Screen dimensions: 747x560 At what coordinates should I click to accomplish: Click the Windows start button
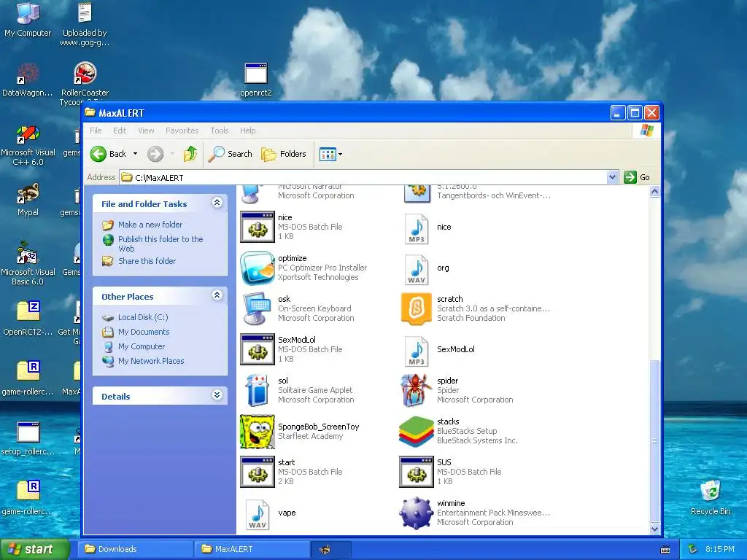pyautogui.click(x=34, y=549)
